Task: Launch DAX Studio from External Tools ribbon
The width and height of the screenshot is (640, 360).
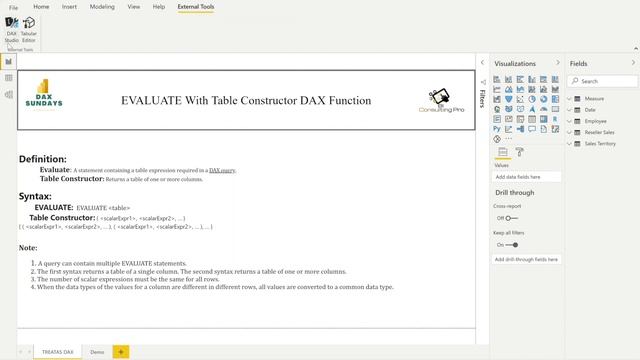Action: 12,30
